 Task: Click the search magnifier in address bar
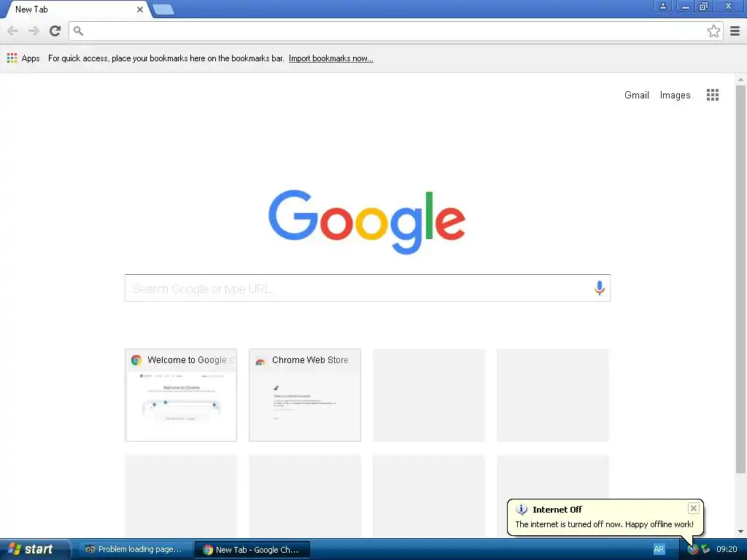click(78, 31)
